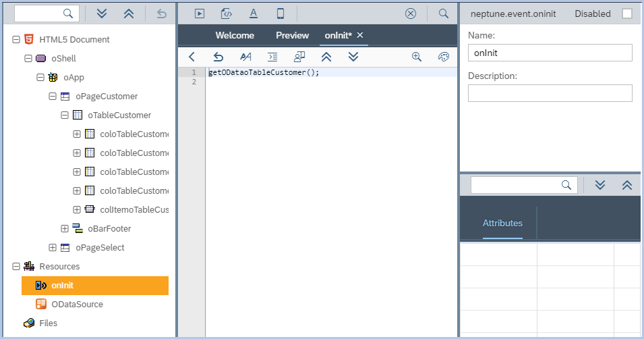Click line number 2 in gutter

pyautogui.click(x=194, y=82)
